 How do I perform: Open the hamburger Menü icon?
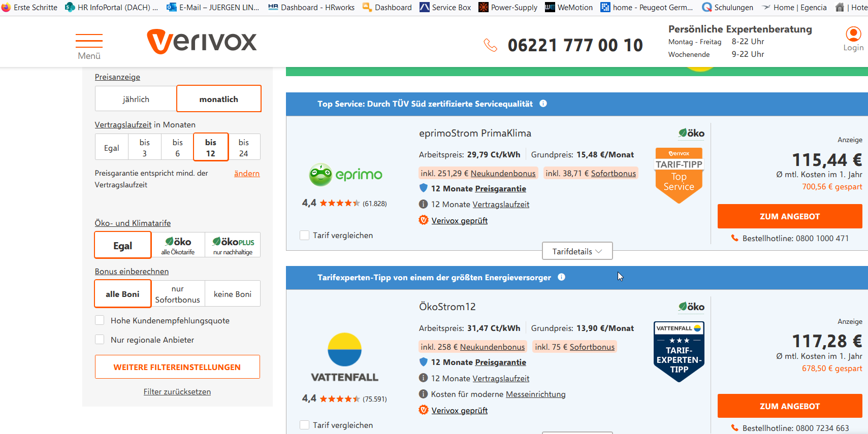(x=89, y=42)
